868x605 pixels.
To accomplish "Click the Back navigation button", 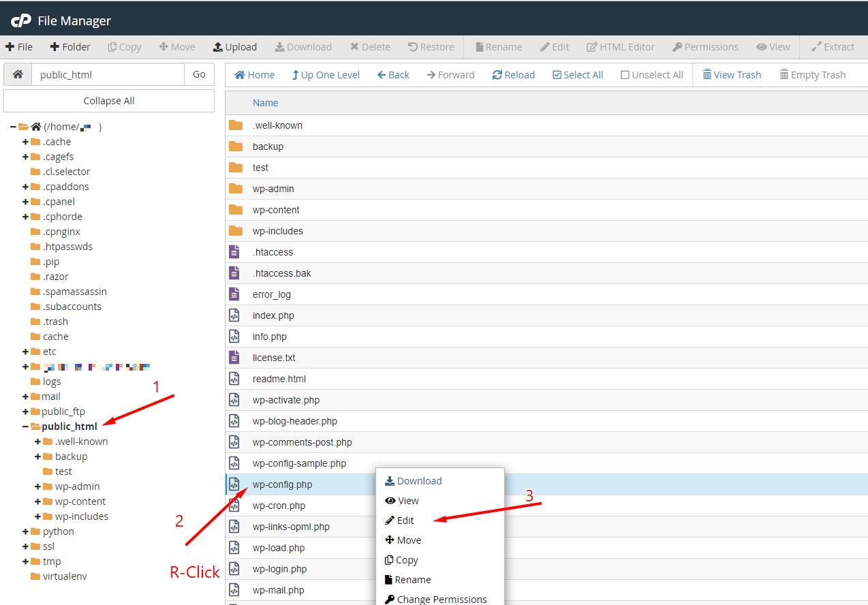I will click(x=393, y=75).
